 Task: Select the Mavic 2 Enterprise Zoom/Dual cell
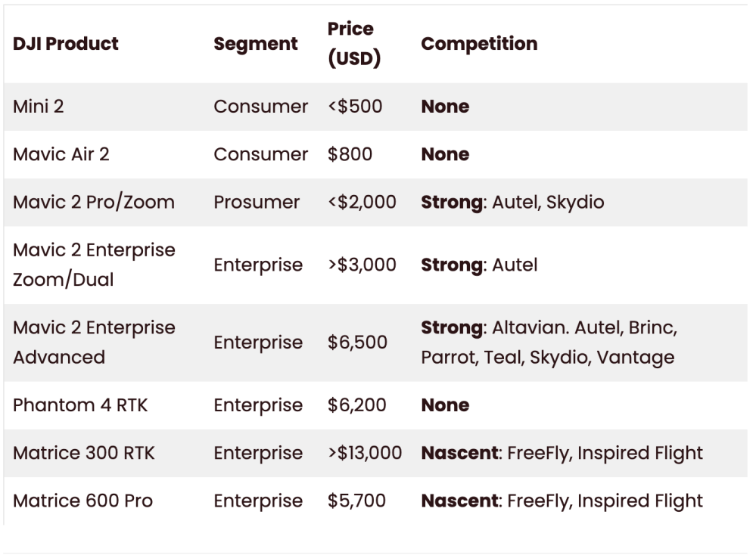94,265
